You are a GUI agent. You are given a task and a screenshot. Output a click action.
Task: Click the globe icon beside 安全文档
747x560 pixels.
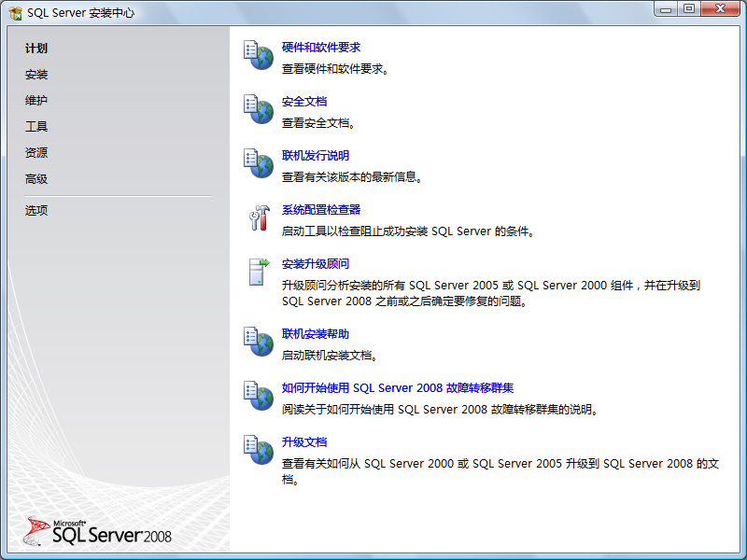click(x=259, y=109)
